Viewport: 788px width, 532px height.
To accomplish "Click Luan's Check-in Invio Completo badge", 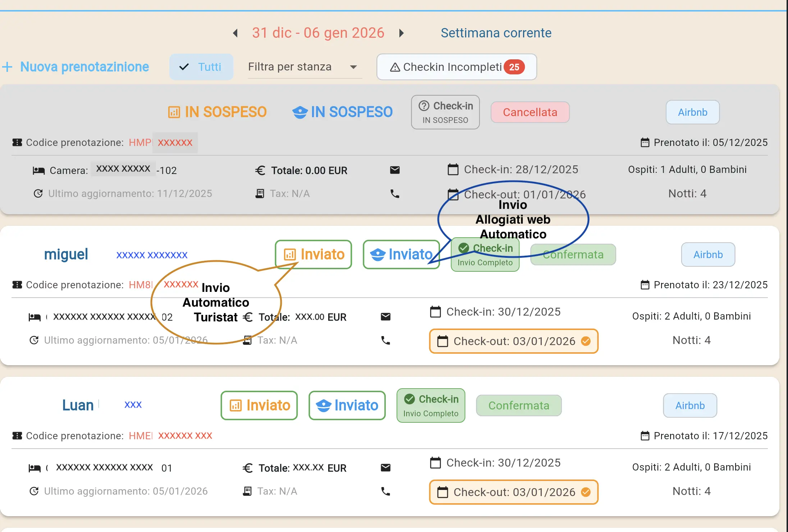I will coord(431,405).
